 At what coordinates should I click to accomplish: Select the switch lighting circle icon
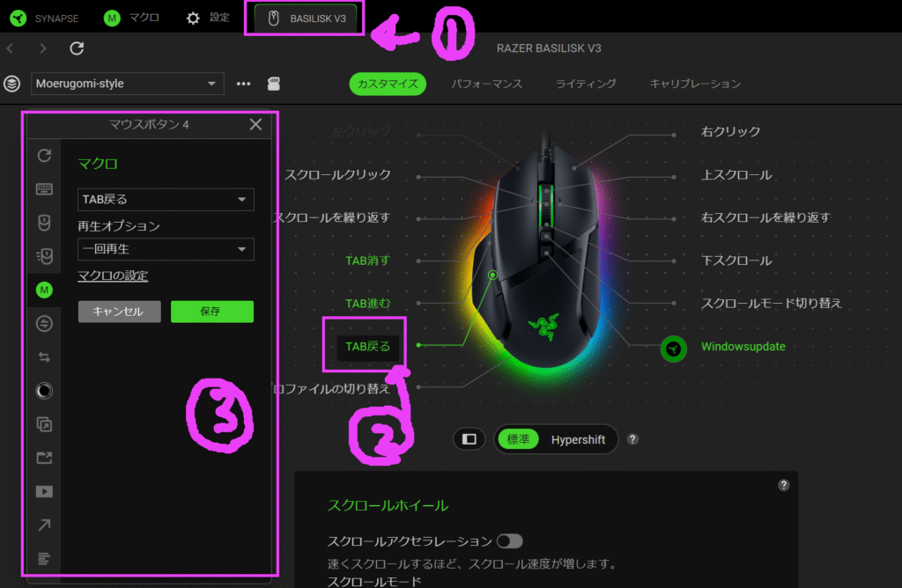[44, 391]
